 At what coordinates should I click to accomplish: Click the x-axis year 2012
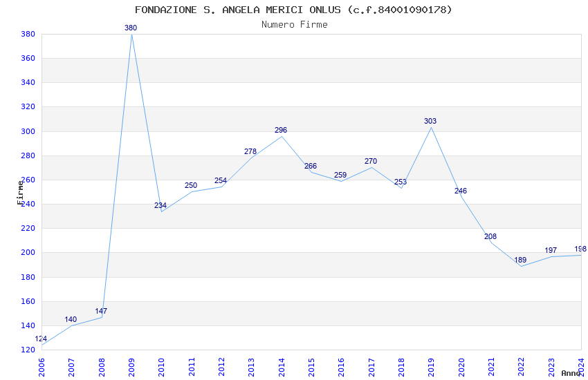point(221,368)
